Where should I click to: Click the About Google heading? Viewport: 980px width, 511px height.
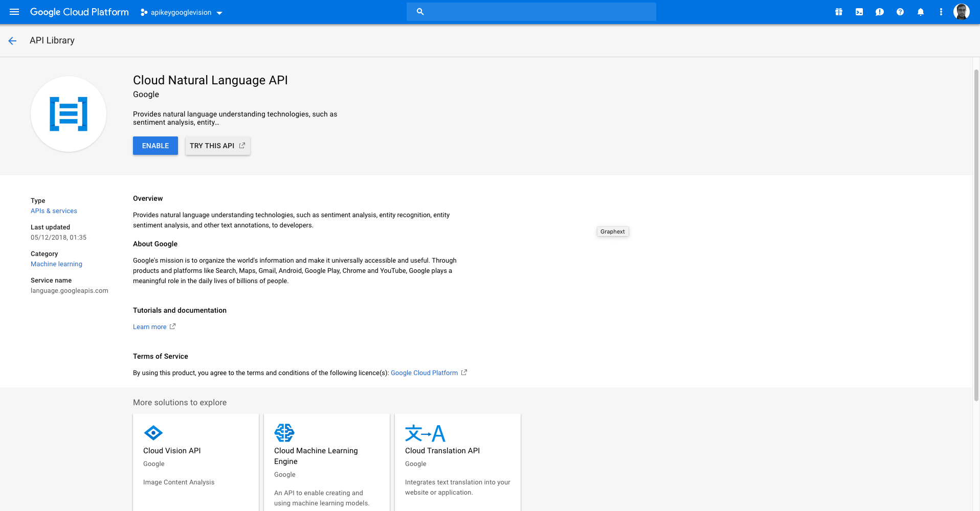click(x=155, y=244)
